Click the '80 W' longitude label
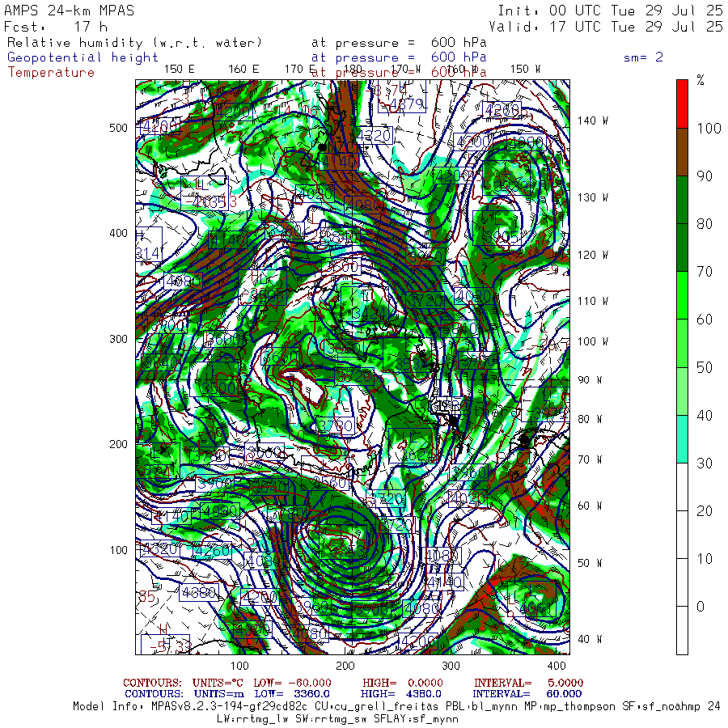 point(590,419)
